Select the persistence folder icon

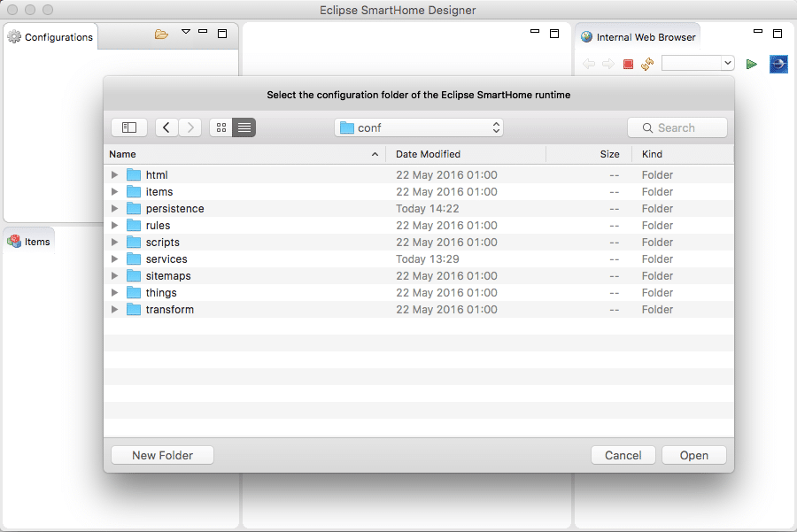click(x=134, y=208)
